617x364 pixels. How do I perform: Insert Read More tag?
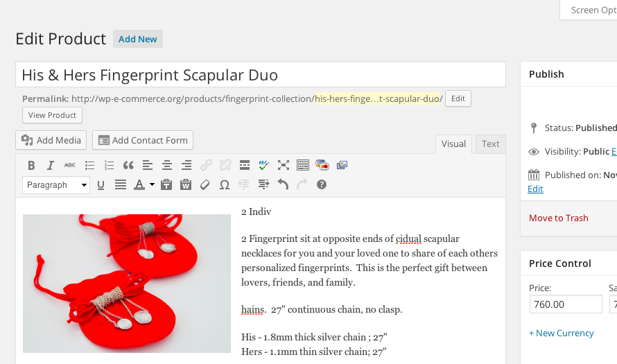pos(244,165)
